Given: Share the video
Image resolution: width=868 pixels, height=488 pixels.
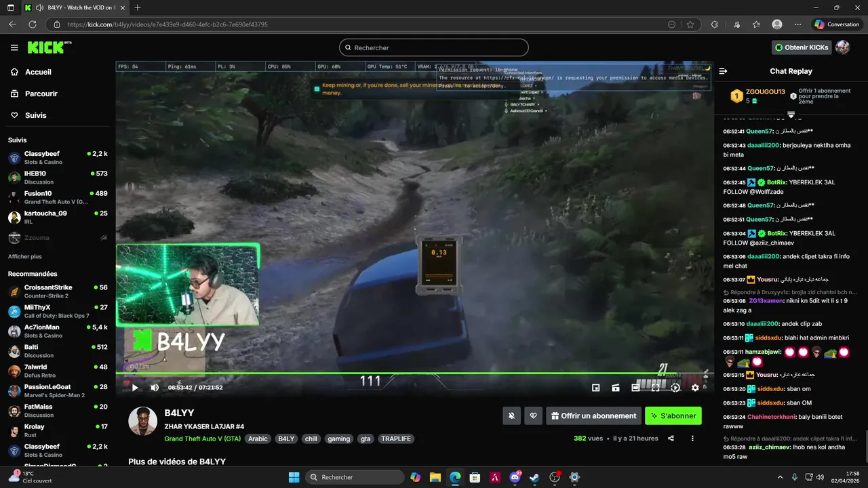Looking at the screenshot, I should click(671, 439).
